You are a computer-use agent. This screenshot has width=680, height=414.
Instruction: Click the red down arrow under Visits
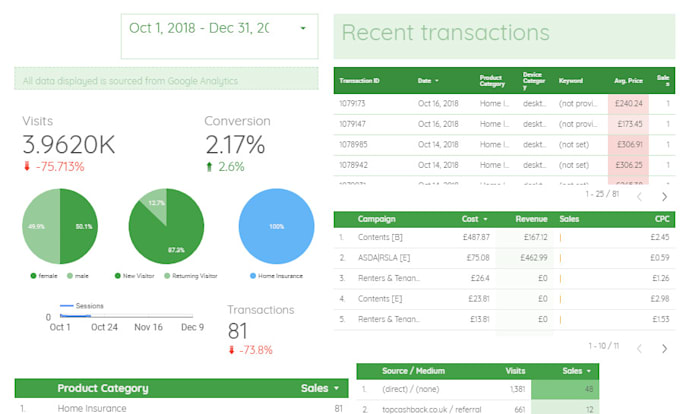27,166
